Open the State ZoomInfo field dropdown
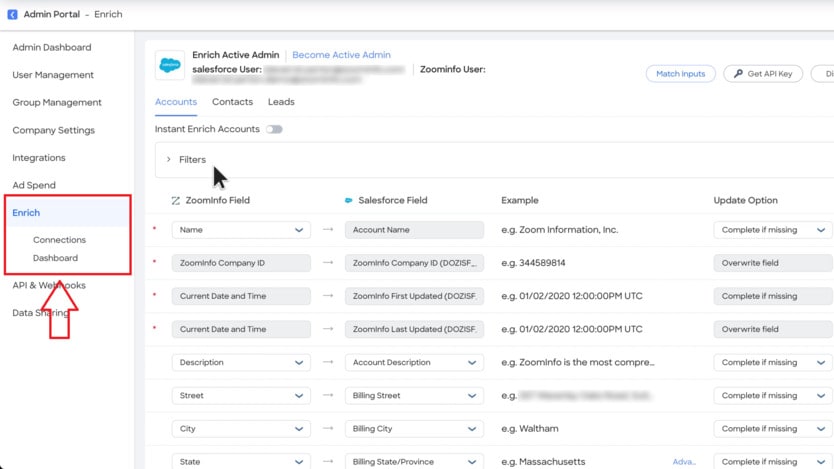Image resolution: width=834 pixels, height=469 pixels. pos(241,462)
